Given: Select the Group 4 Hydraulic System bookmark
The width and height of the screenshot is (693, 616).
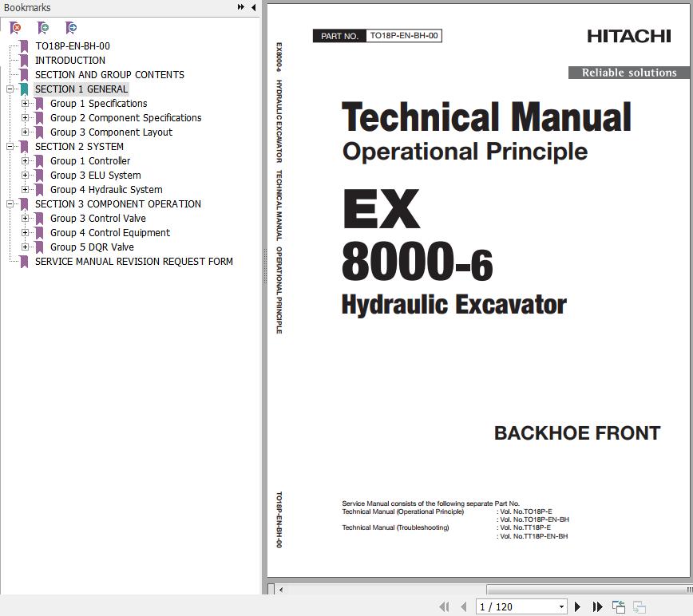Looking at the screenshot, I should [x=105, y=190].
